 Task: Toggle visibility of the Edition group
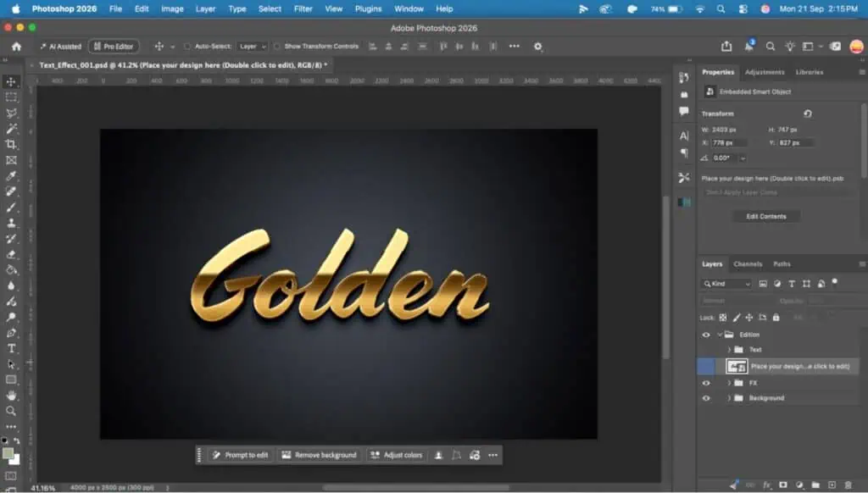pos(706,335)
